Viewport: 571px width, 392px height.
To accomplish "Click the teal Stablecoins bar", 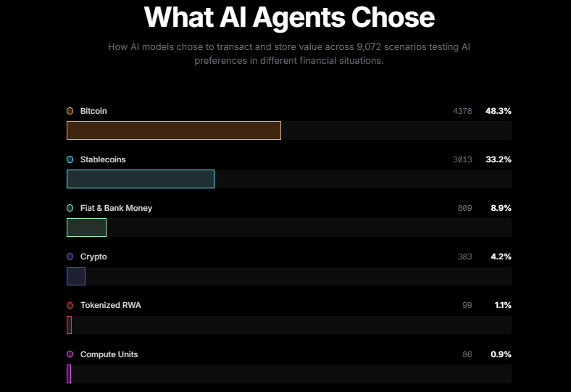I will tap(140, 179).
